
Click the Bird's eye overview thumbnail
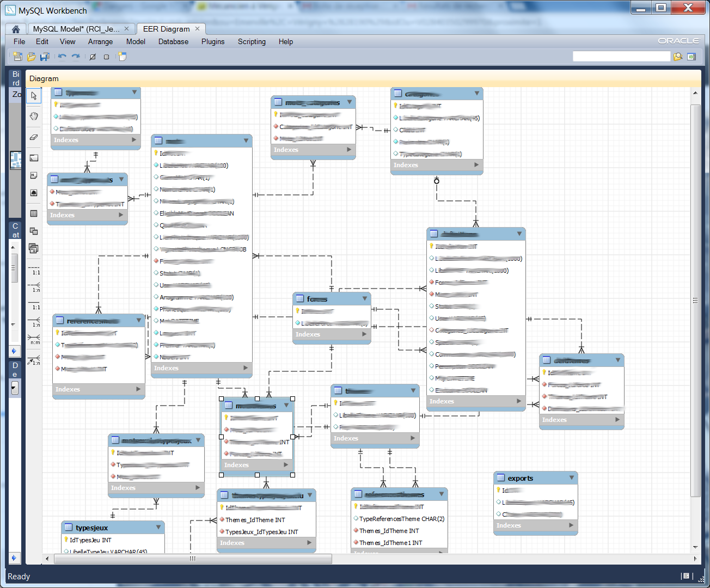tap(15, 160)
